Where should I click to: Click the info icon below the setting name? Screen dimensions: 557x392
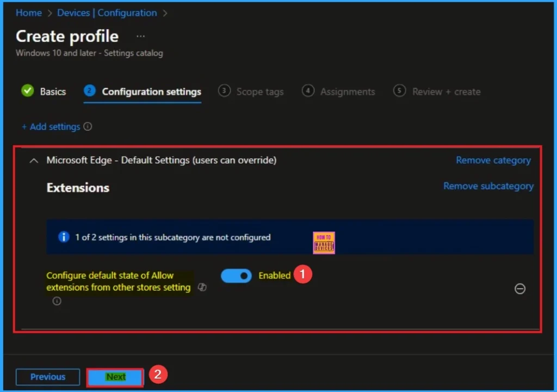click(x=57, y=301)
